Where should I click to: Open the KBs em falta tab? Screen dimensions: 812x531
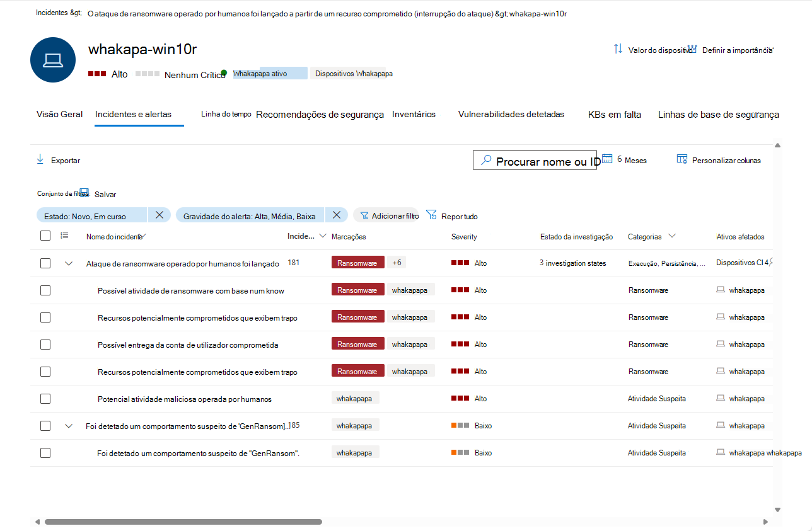point(615,115)
